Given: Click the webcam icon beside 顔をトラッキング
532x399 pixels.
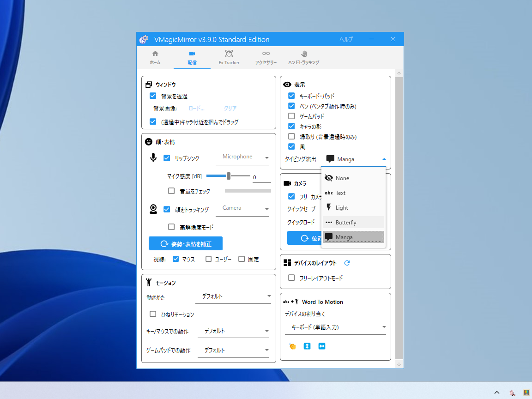Looking at the screenshot, I should (152, 208).
